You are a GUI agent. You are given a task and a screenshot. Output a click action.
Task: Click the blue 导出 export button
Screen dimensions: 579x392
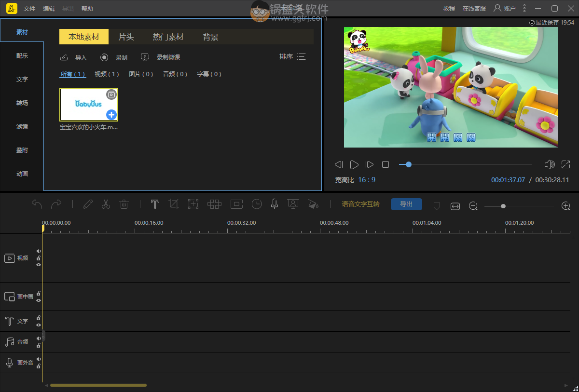(406, 204)
